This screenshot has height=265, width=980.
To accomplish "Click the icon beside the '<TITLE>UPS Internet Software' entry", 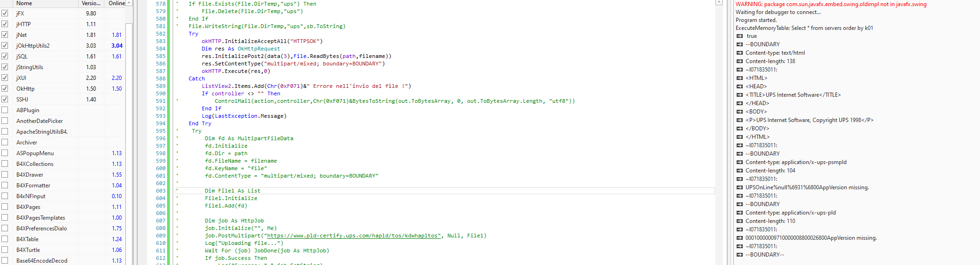I will tap(739, 95).
